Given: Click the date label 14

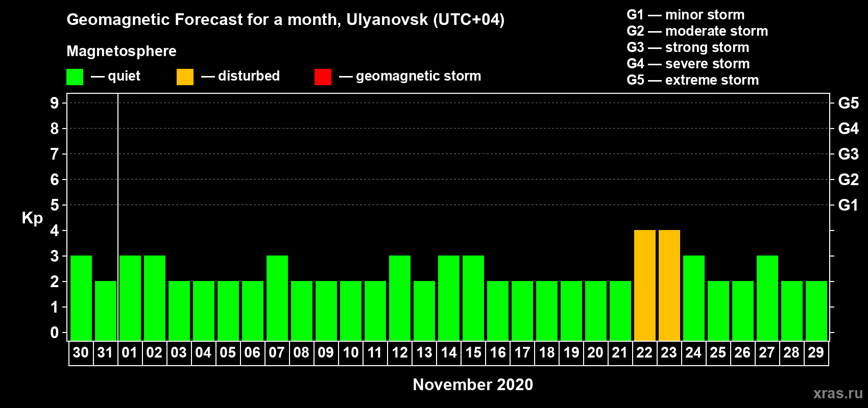Looking at the screenshot, I should click(x=448, y=352).
